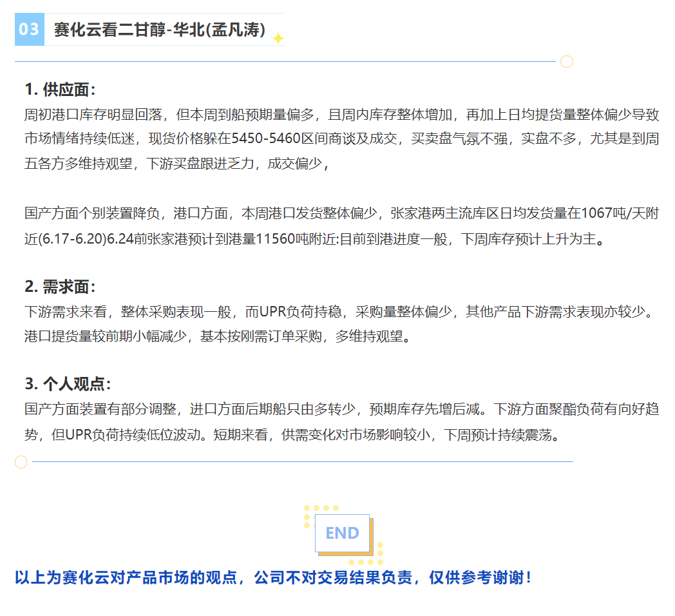Click the text 国产方面个别装置降负
Image resolution: width=675 pixels, height=616 pixels.
92,213
